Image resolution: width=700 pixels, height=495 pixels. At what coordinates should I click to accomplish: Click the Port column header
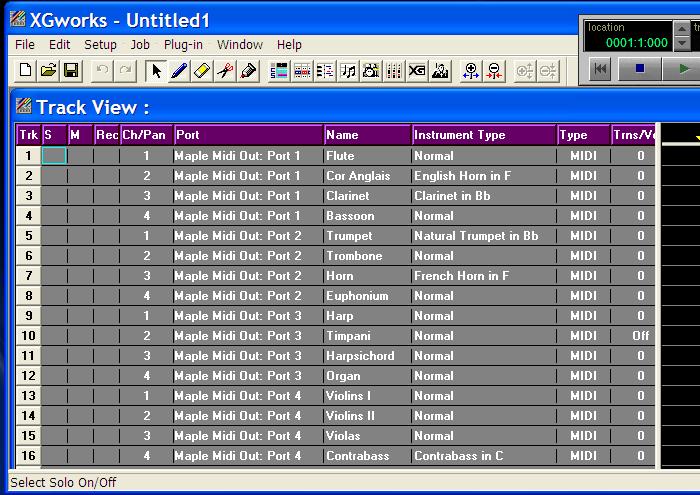click(248, 135)
